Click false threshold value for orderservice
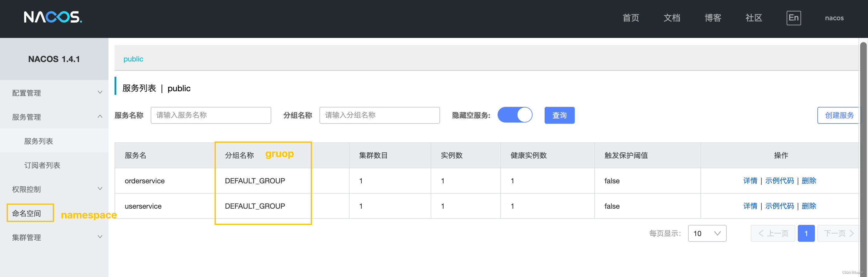The image size is (868, 277). tap(612, 181)
